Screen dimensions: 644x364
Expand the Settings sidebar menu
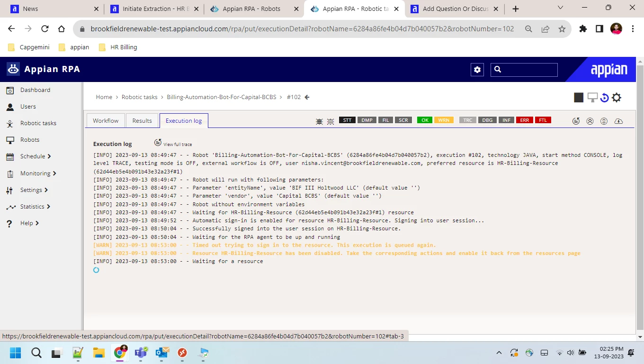pos(34,190)
